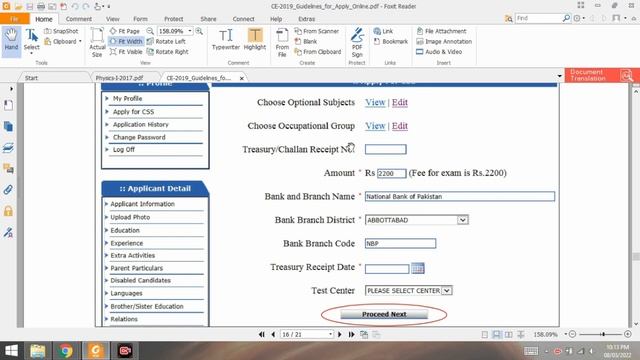This screenshot has height=360, width=640.
Task: Click the Proceed Next button
Action: coord(384,314)
